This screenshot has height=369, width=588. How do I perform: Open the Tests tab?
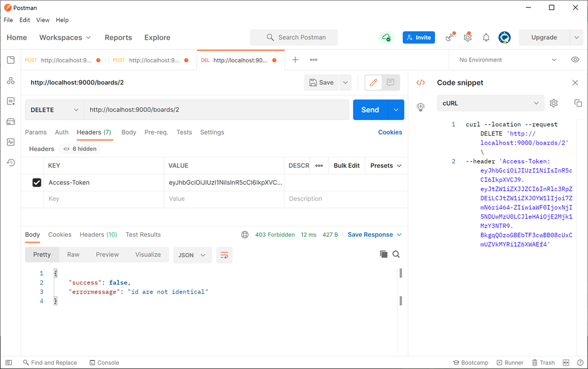(x=184, y=132)
